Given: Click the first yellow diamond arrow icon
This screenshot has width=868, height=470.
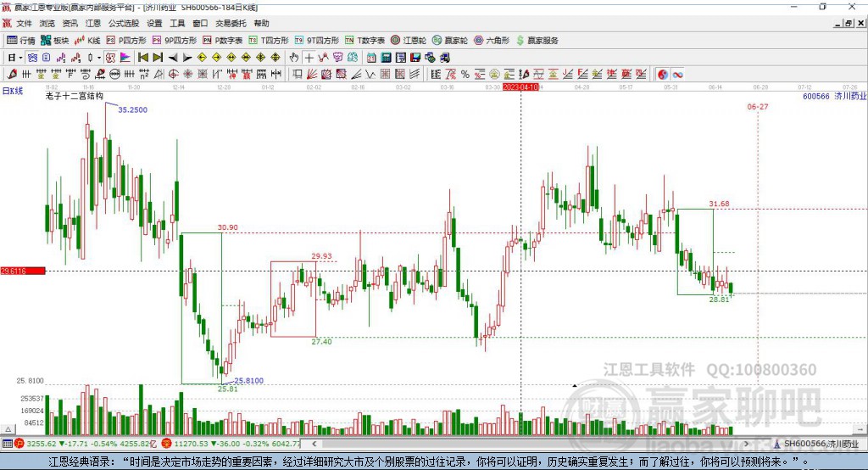Looking at the screenshot, I should 202,58.
